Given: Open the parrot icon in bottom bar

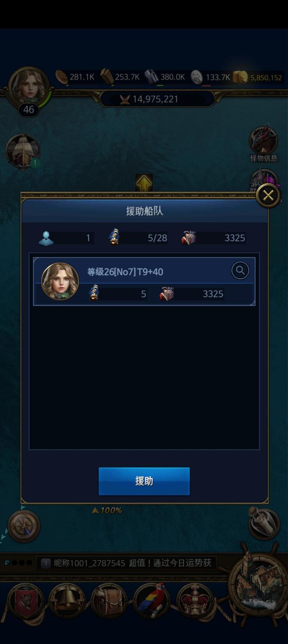Looking at the screenshot, I should point(151,601).
